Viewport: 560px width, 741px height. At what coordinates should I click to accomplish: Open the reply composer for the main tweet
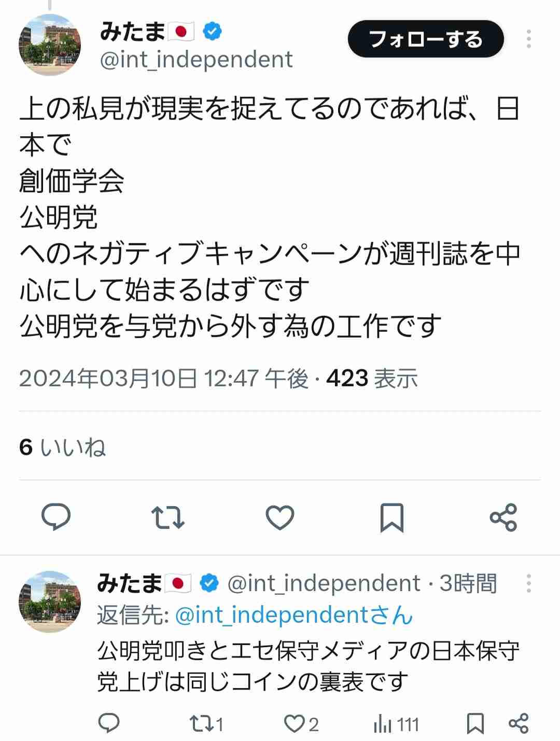pos(57,517)
